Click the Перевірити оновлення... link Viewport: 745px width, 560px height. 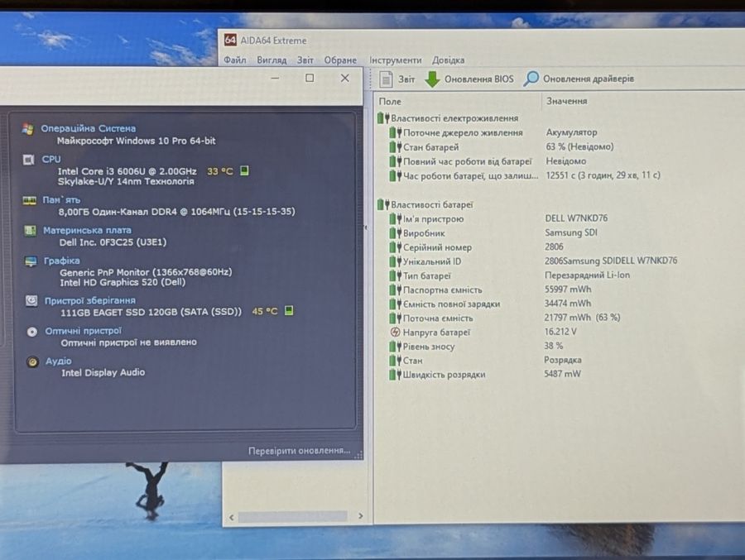point(299,450)
